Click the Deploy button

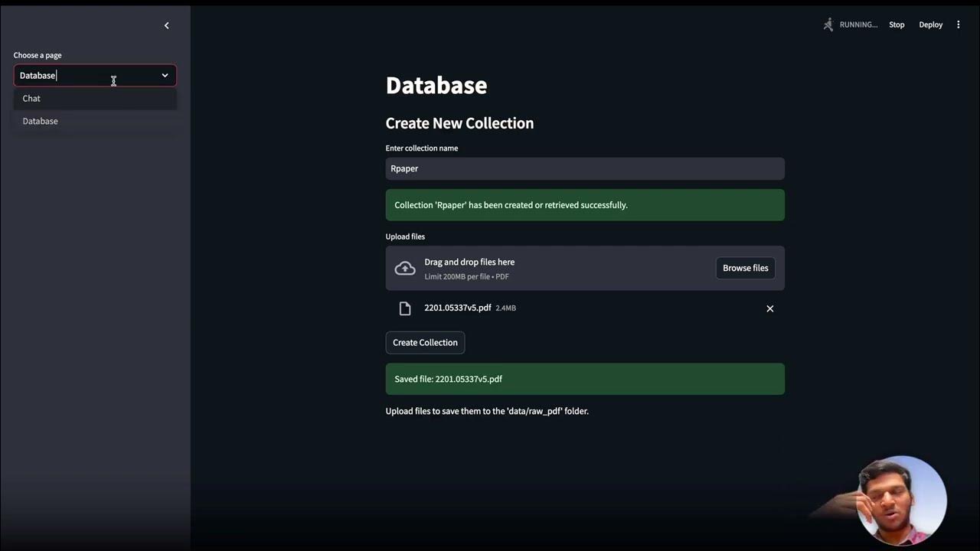(x=930, y=24)
